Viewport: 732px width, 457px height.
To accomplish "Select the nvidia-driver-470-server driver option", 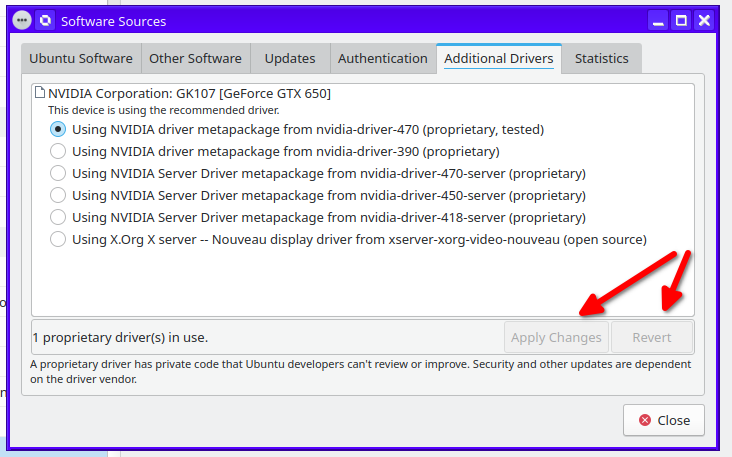I will click(58, 173).
